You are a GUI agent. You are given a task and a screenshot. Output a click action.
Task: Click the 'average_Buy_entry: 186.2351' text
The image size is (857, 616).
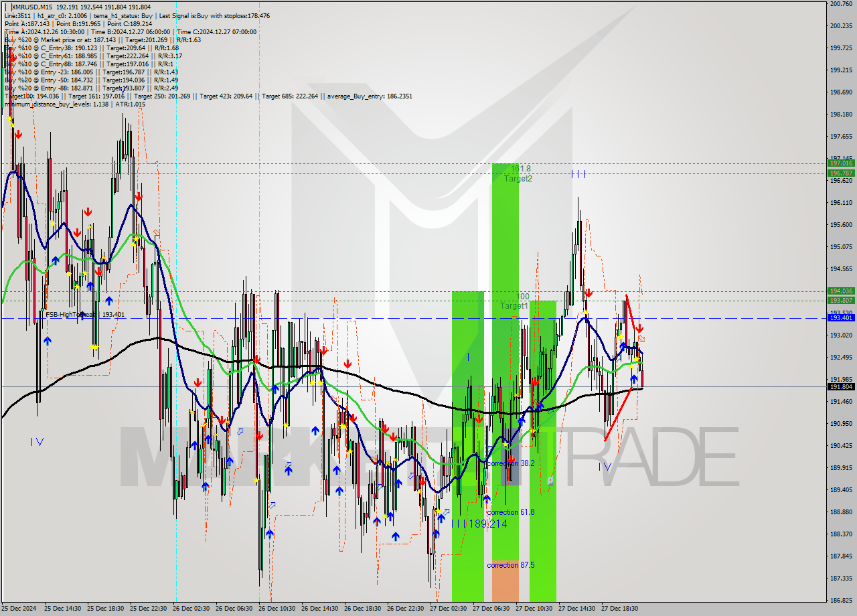(x=369, y=96)
